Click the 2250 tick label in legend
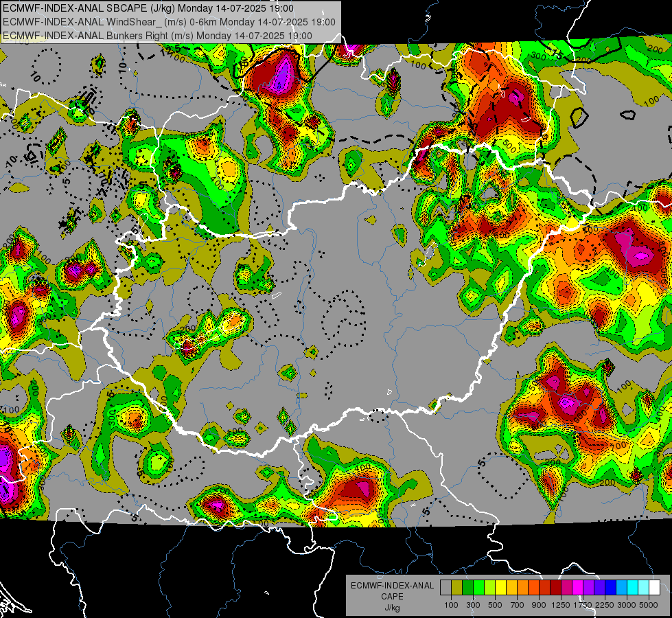Screen dimensions: 672x618 (x=605, y=605)
